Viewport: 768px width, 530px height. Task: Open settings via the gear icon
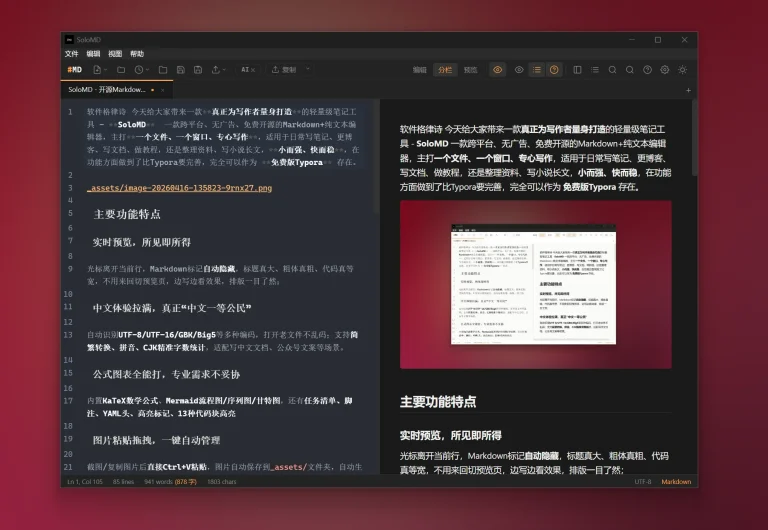click(x=665, y=70)
